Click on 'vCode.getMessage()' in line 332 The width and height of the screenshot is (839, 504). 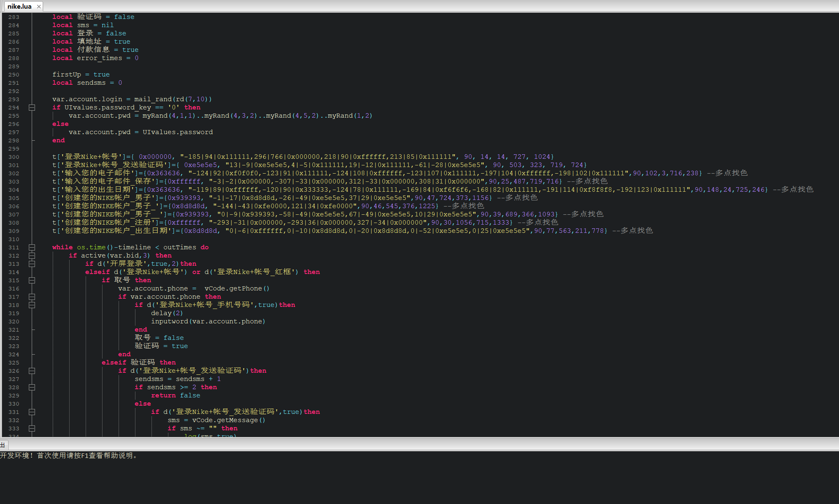tap(228, 420)
